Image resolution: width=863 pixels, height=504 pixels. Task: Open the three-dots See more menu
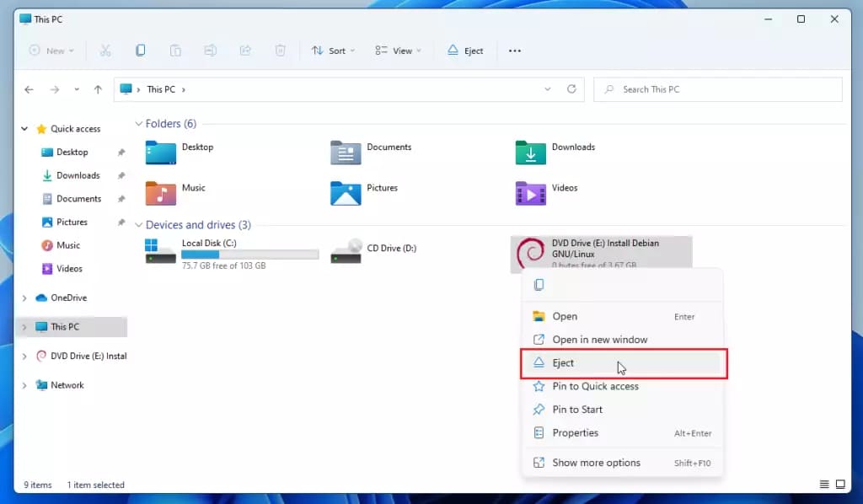(515, 51)
